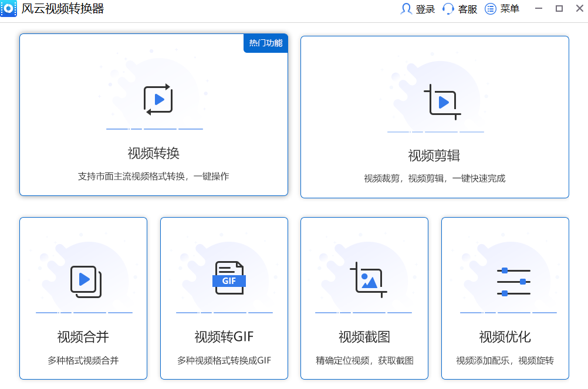This screenshot has height=389, width=588.
Task: Click description 支持市面主流视频格式转换，一键操作
Action: click(153, 176)
